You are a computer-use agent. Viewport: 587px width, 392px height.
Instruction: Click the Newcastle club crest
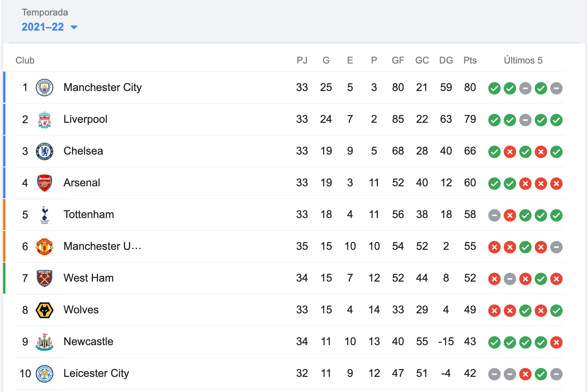[x=45, y=342]
